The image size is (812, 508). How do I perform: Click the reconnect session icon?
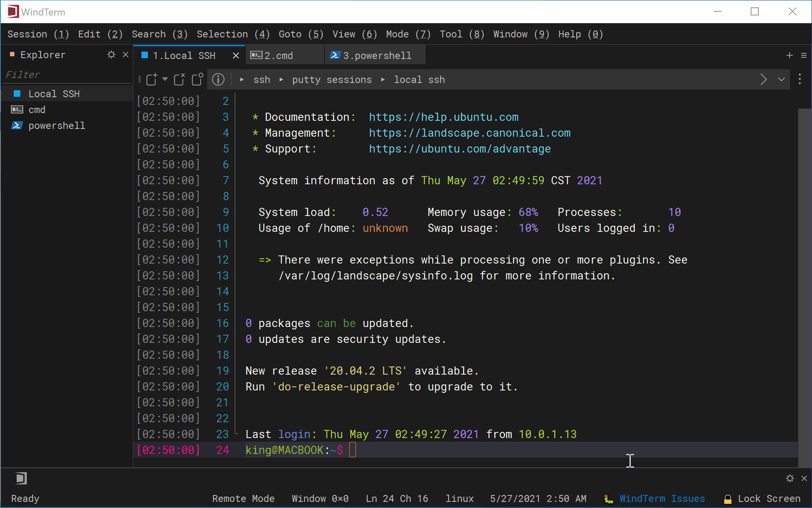click(198, 79)
